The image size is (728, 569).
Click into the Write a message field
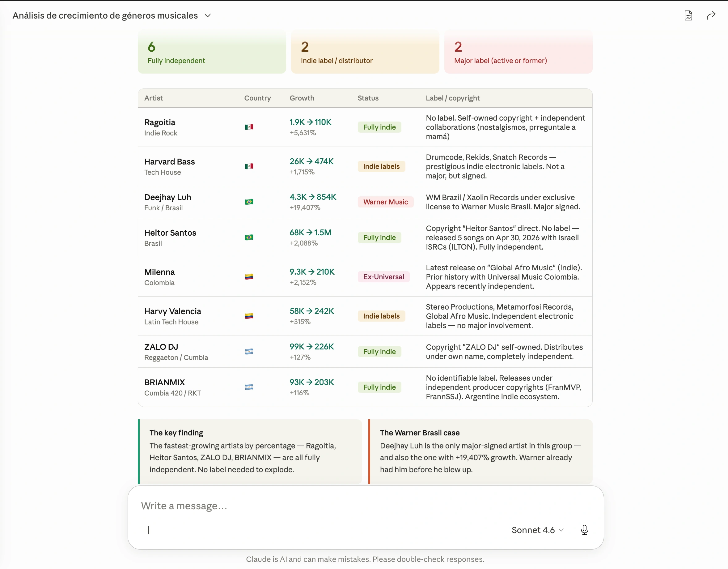[x=365, y=506]
